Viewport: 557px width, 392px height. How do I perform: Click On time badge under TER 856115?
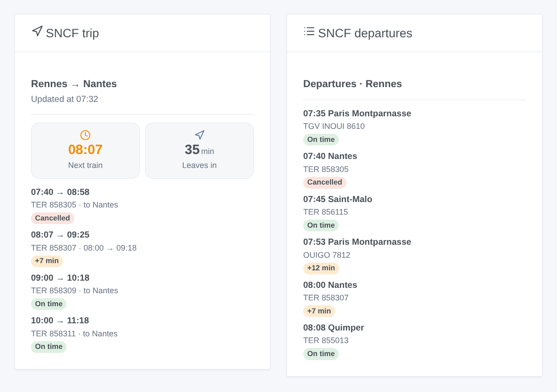coord(321,225)
